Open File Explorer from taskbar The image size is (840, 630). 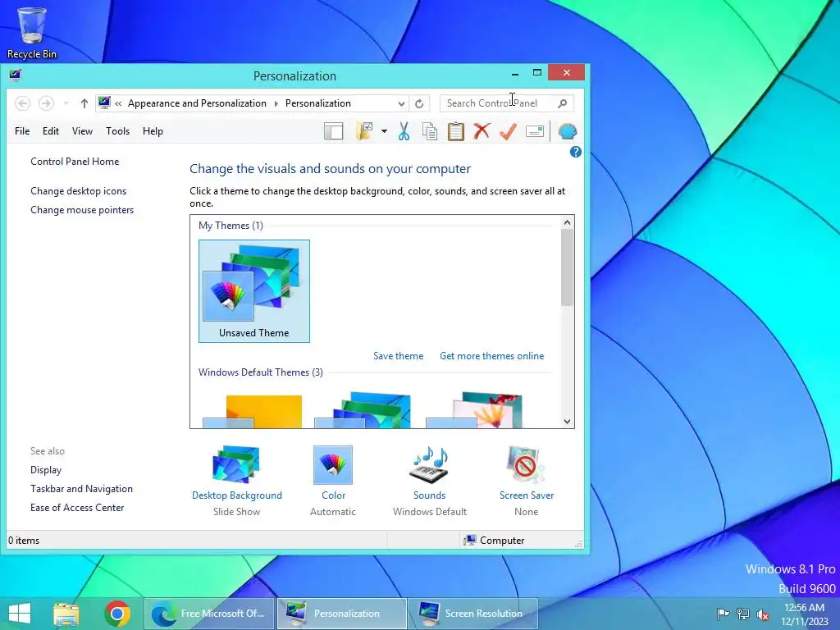(x=66, y=614)
